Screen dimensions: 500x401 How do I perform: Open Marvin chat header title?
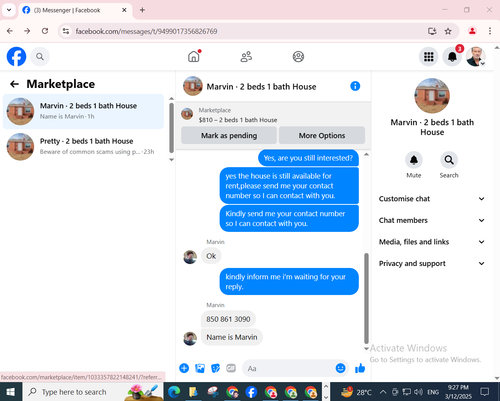pyautogui.click(x=261, y=87)
